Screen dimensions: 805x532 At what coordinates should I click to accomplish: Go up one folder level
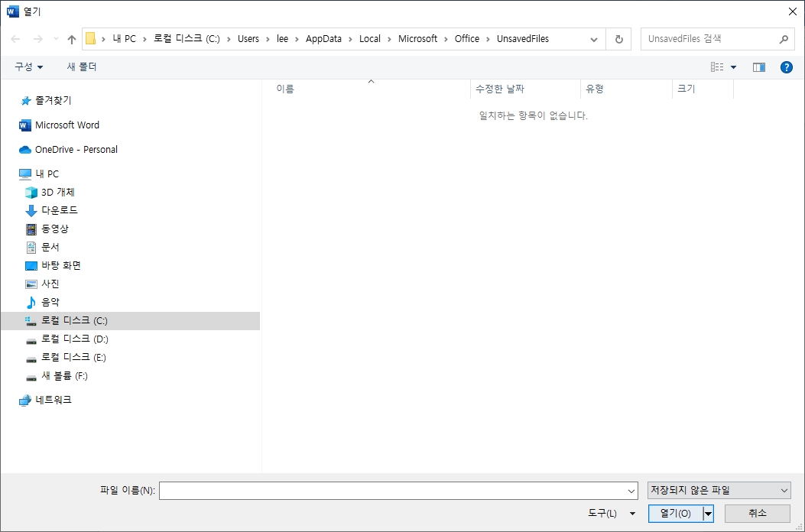coord(72,39)
